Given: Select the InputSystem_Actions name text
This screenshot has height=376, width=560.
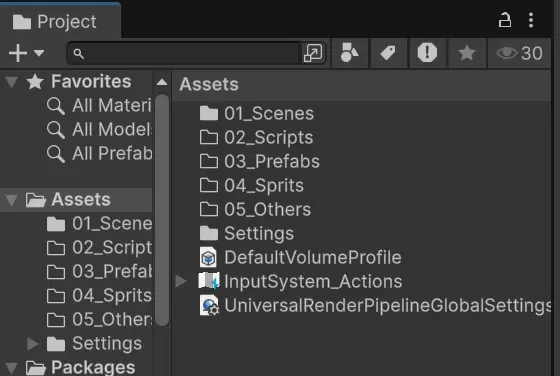Looking at the screenshot, I should (313, 282).
